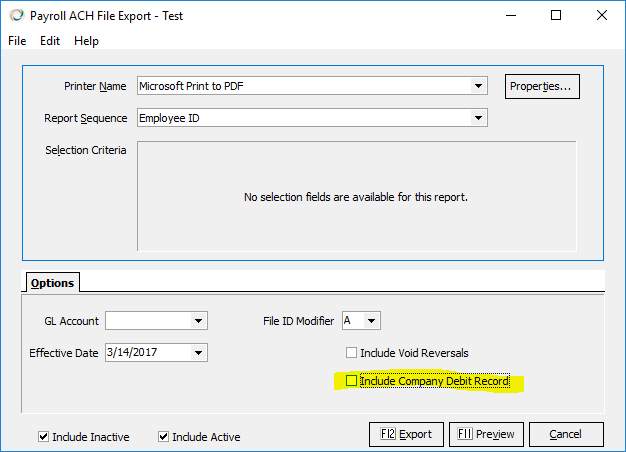This screenshot has width=626, height=452.
Task: Click the F11 Preview button
Action: (486, 434)
